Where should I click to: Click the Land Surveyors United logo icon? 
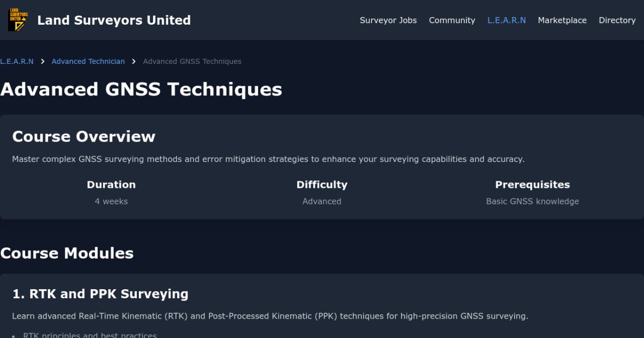click(x=19, y=20)
